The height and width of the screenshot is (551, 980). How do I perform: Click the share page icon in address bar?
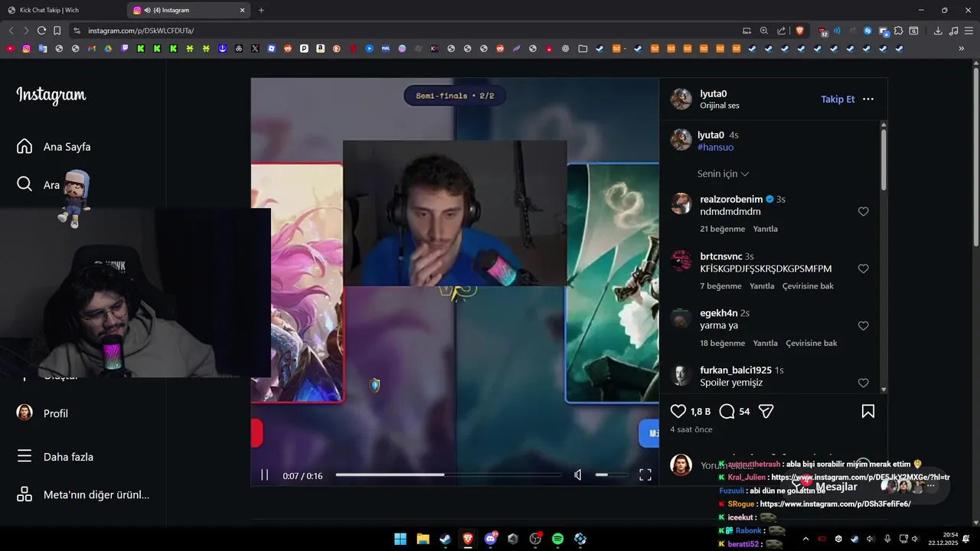pyautogui.click(x=781, y=31)
